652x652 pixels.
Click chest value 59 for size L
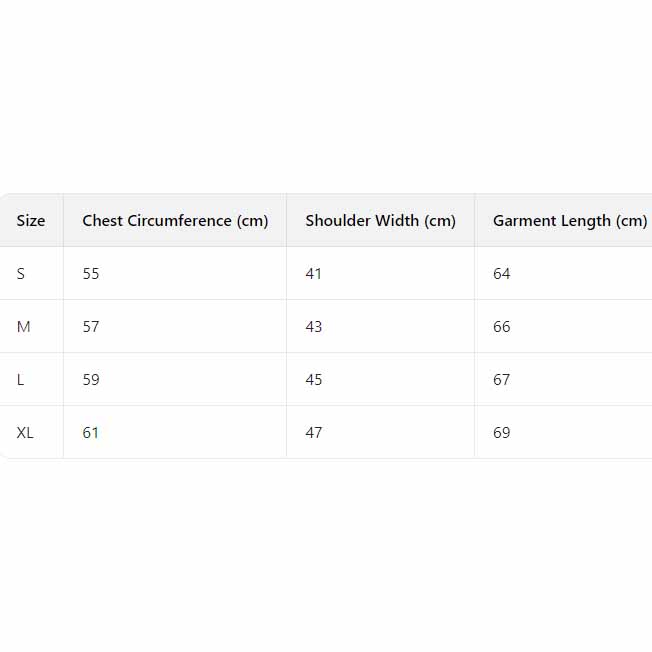point(91,380)
